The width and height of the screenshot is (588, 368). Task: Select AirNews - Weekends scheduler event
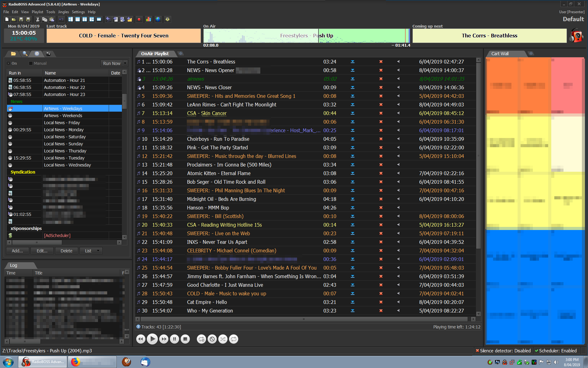click(x=64, y=116)
